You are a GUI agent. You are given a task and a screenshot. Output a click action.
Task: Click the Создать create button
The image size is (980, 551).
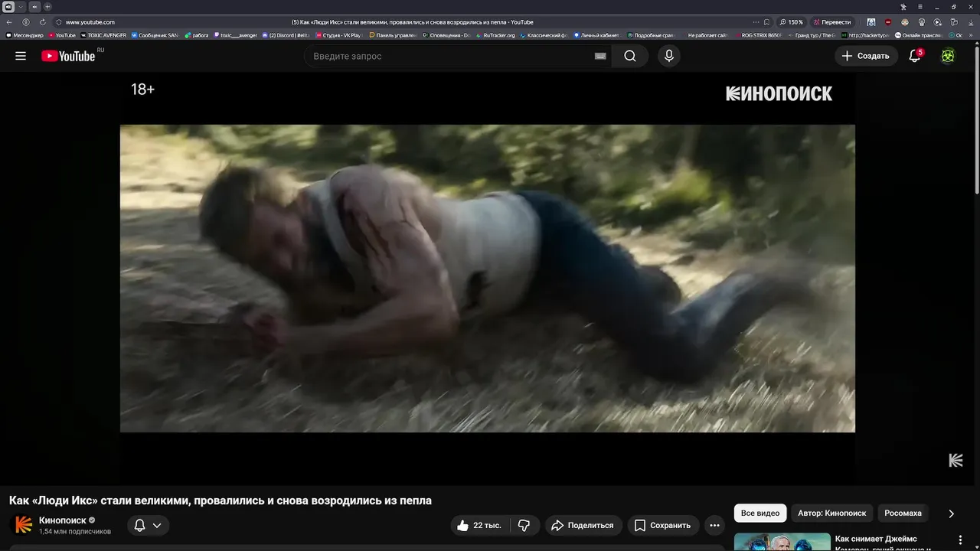point(866,56)
